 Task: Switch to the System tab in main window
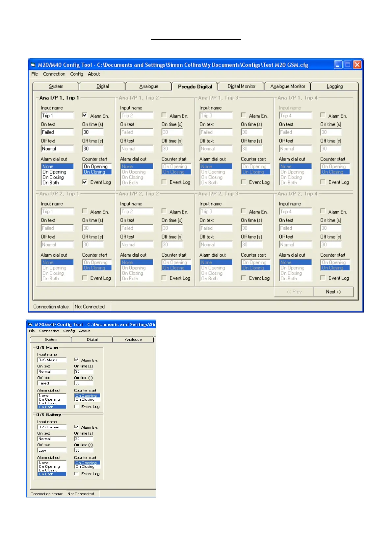click(x=56, y=86)
